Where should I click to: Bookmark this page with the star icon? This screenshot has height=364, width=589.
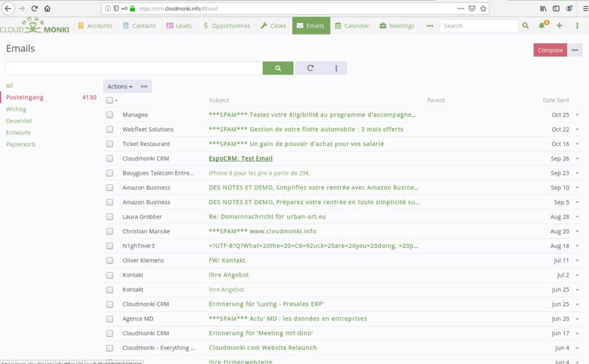483,8
